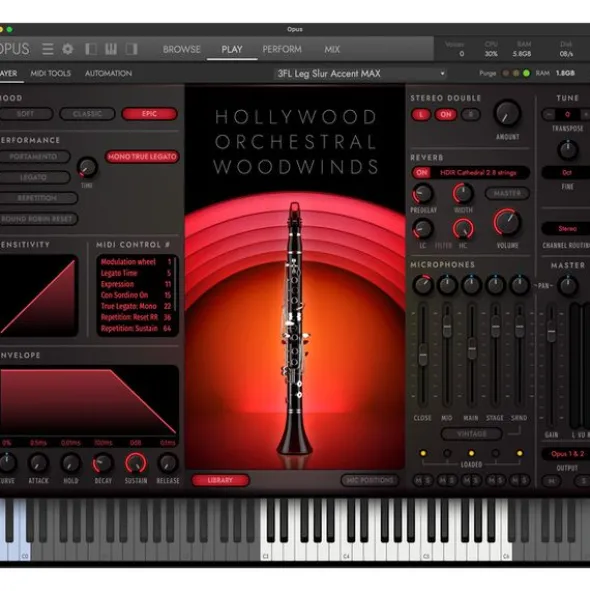Click the Master Gain fader
Image resolution: width=590 pixels, height=591 pixels.
point(551,332)
